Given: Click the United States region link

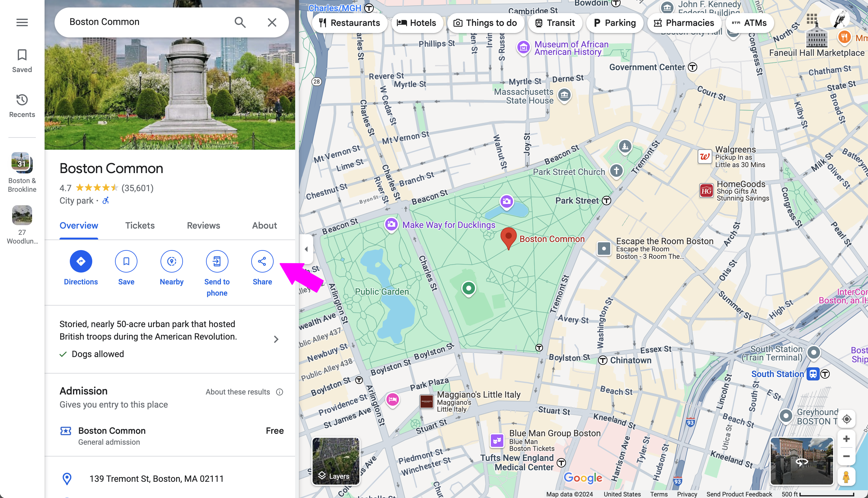Looking at the screenshot, I should 622,494.
